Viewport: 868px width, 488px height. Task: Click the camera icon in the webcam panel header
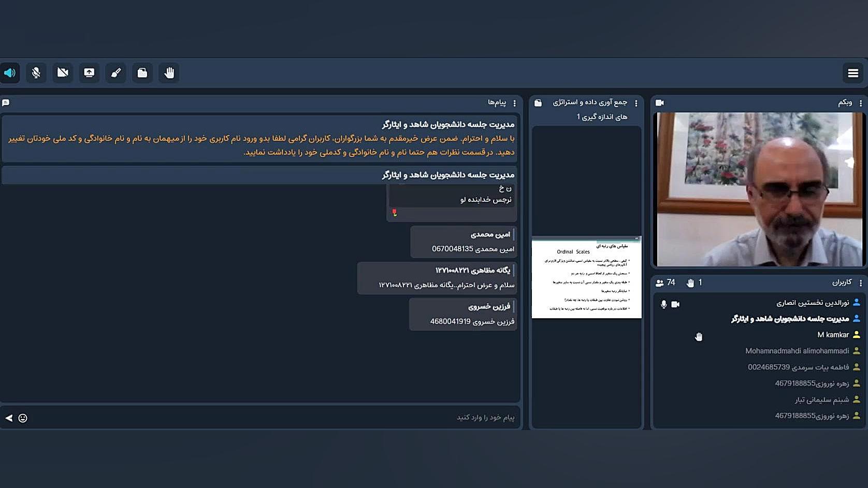point(660,102)
